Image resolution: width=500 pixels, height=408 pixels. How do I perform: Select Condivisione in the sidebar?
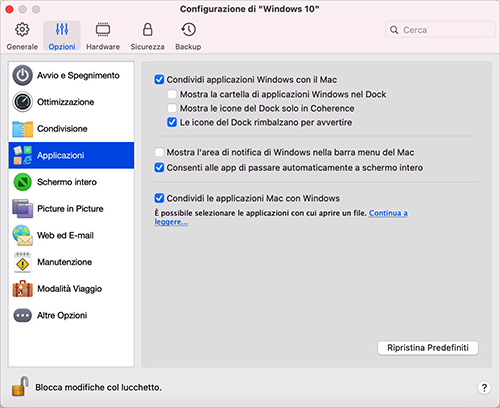tap(62, 129)
